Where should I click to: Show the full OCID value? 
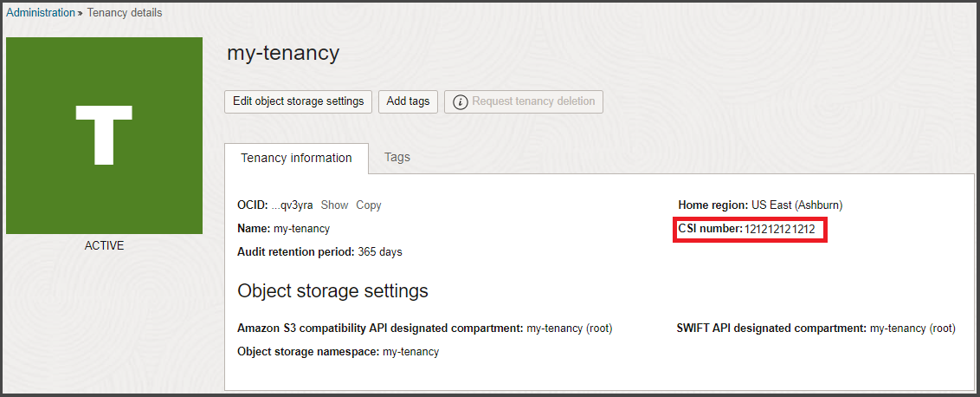(x=334, y=205)
